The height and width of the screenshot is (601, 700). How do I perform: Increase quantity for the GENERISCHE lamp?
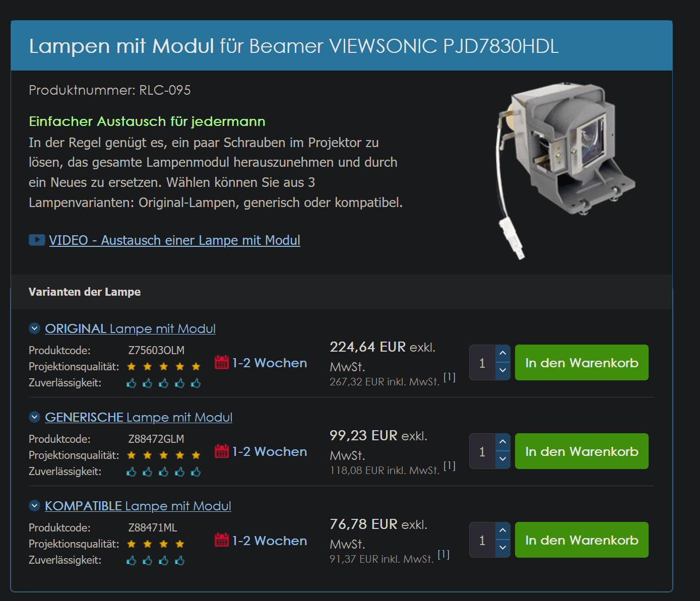502,442
